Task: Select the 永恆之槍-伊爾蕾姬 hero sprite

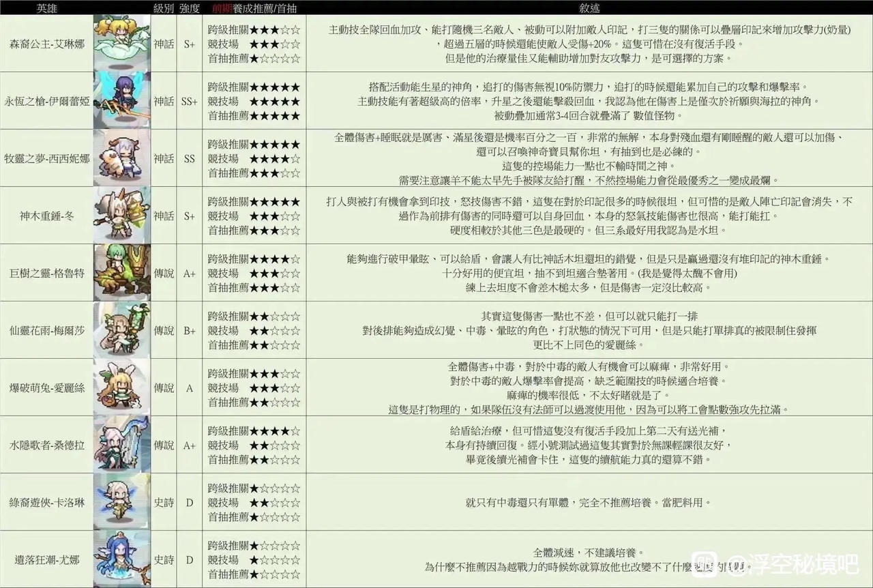Action: [121, 100]
